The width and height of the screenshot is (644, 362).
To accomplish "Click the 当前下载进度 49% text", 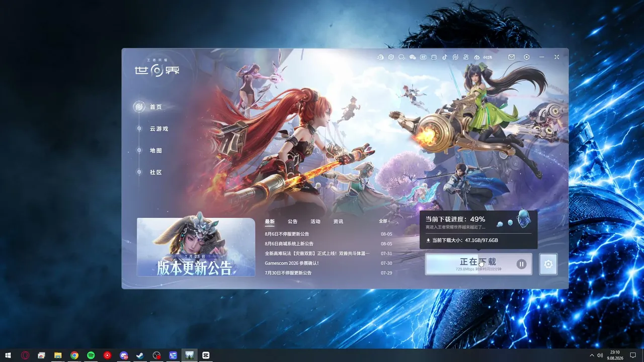I will [x=455, y=219].
